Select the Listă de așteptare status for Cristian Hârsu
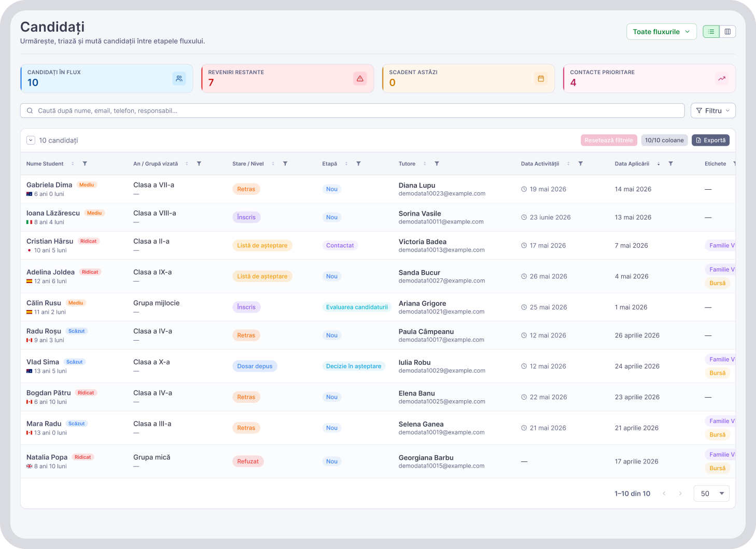756x549 pixels. (x=262, y=246)
